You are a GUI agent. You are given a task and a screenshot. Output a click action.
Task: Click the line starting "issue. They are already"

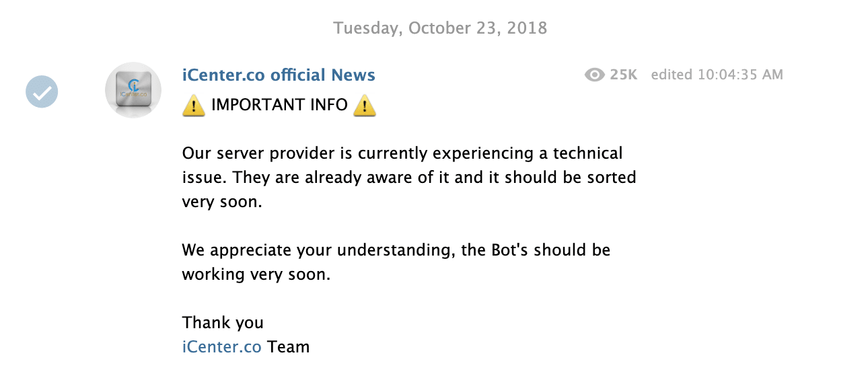tap(409, 178)
